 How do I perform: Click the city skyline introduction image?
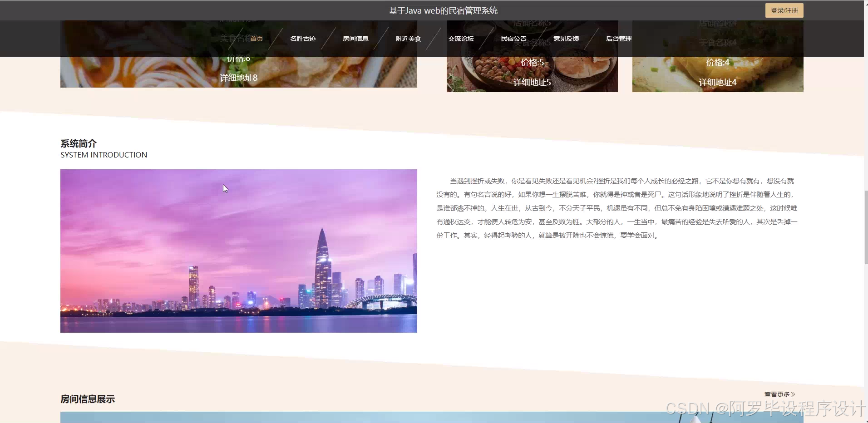(x=239, y=251)
